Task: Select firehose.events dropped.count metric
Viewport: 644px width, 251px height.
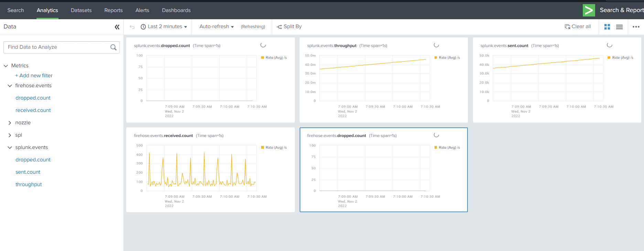Action: (33, 98)
